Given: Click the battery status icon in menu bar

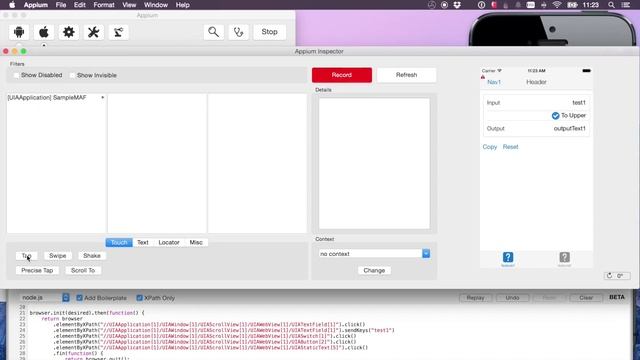Looking at the screenshot, I should (x=572, y=5).
